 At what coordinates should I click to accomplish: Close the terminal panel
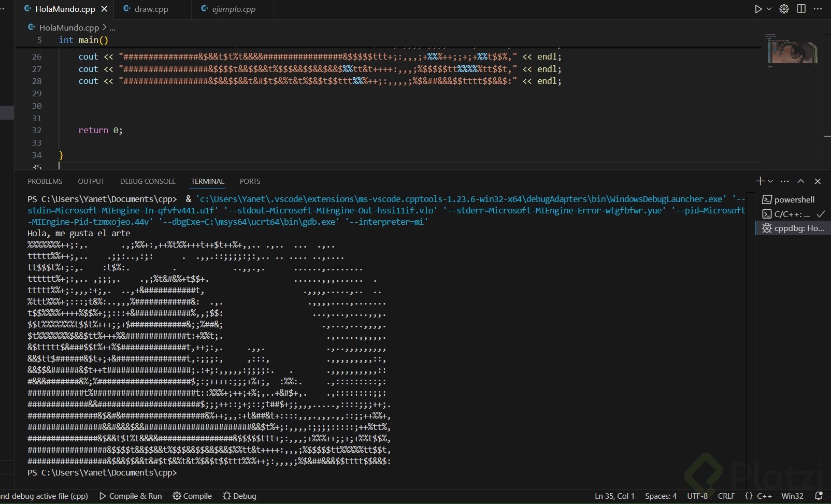click(818, 181)
